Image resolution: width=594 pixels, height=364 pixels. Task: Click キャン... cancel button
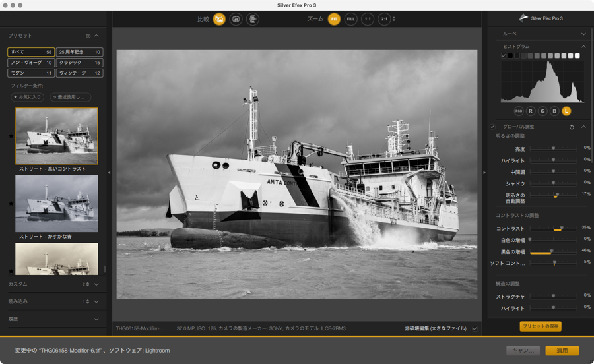[x=523, y=351]
